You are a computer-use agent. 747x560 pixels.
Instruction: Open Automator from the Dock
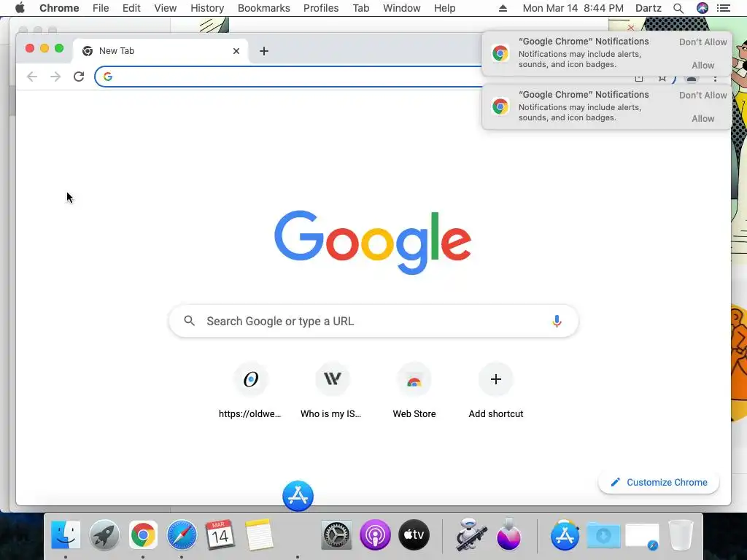tap(471, 534)
